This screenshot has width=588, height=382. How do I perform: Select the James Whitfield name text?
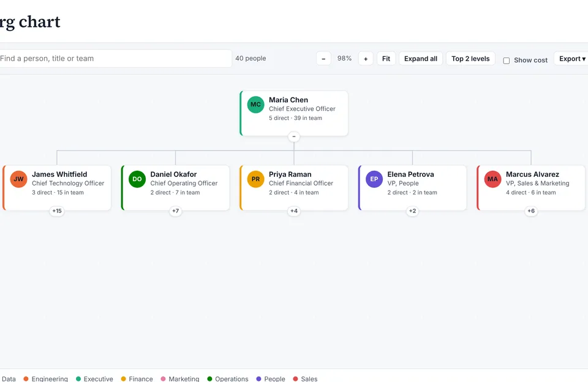[59, 174]
